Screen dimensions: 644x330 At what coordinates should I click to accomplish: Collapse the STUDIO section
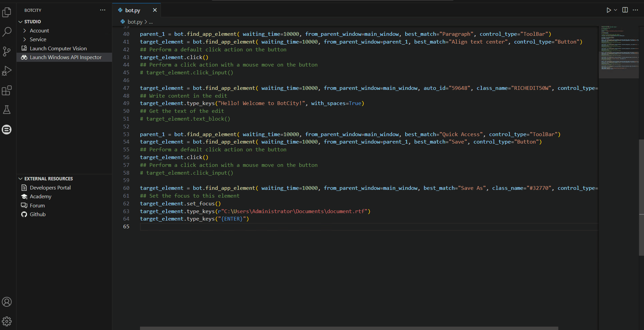[64, 22]
